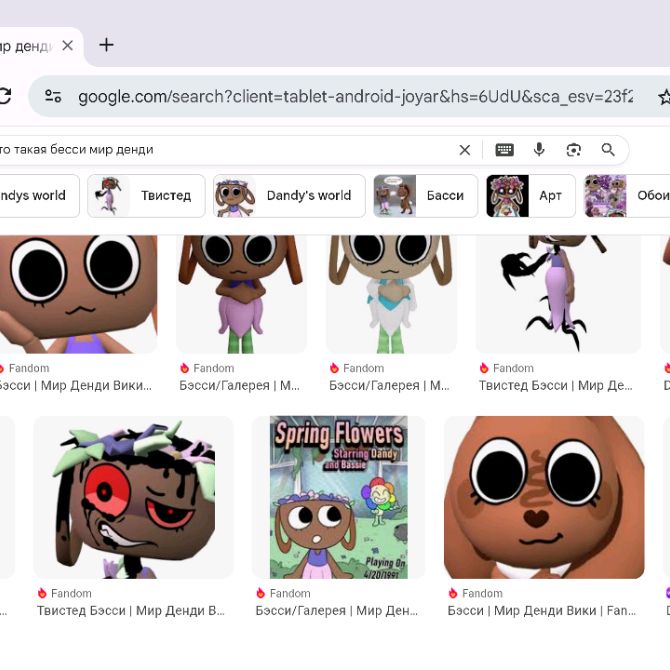Open a new browser tab with plus
670x670 pixels.
[106, 45]
